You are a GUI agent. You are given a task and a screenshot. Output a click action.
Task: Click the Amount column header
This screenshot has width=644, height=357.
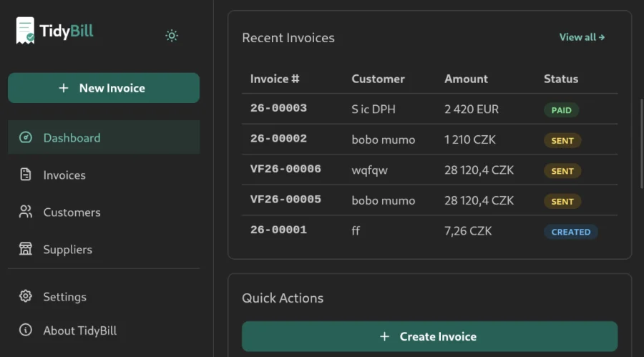[x=466, y=79]
